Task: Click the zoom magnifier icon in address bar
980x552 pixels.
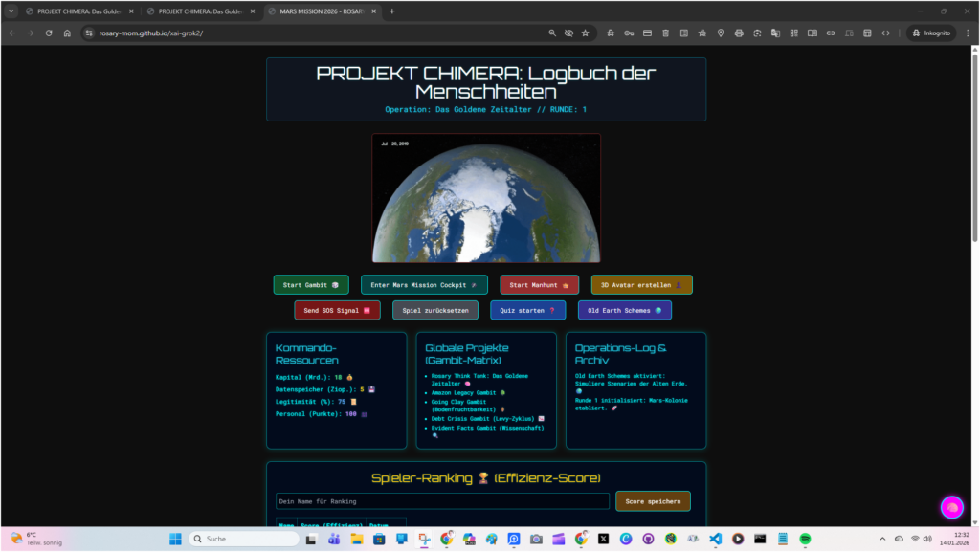Action: [x=552, y=33]
